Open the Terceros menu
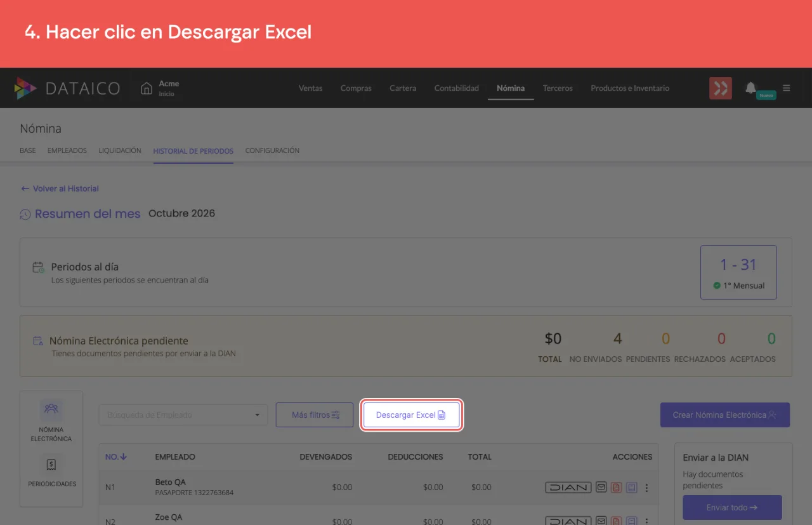This screenshot has height=525, width=812. pyautogui.click(x=558, y=88)
